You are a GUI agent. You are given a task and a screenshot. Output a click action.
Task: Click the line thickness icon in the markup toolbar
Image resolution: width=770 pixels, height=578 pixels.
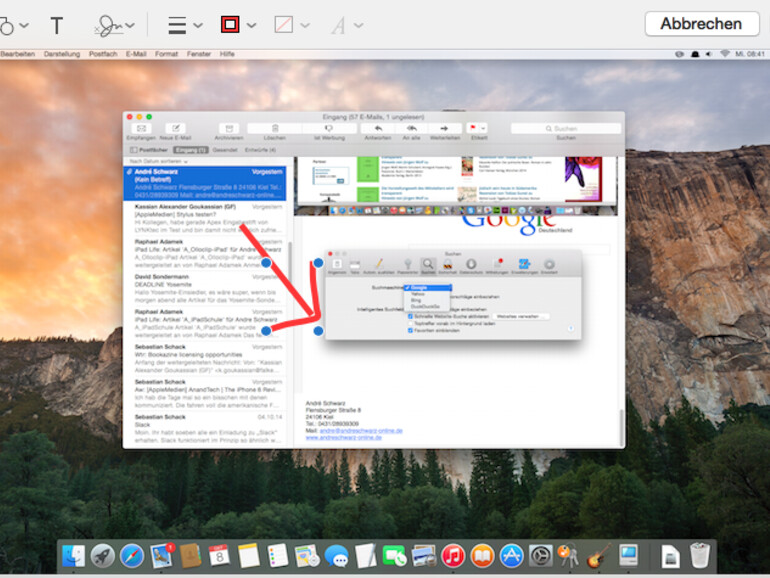177,25
